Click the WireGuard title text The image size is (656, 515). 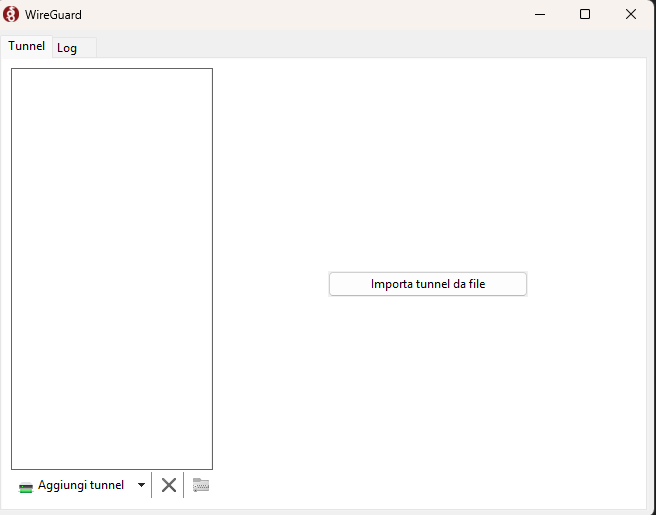coord(54,15)
